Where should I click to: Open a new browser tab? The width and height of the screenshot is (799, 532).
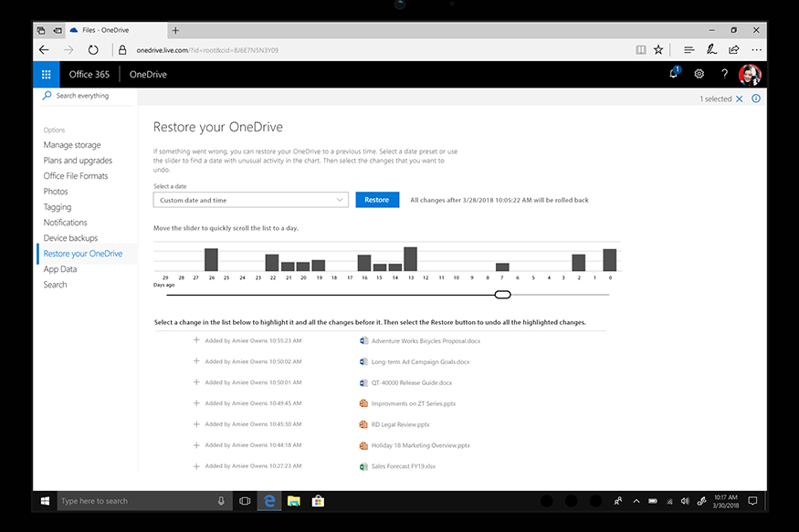point(175,30)
